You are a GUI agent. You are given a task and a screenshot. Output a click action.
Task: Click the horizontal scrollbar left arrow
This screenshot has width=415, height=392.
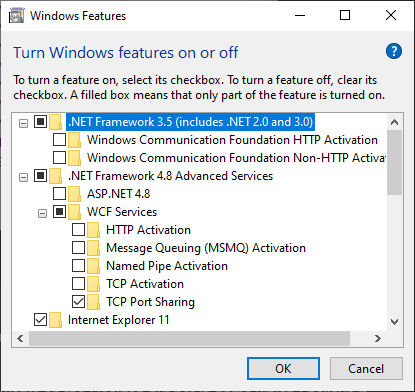click(20, 339)
